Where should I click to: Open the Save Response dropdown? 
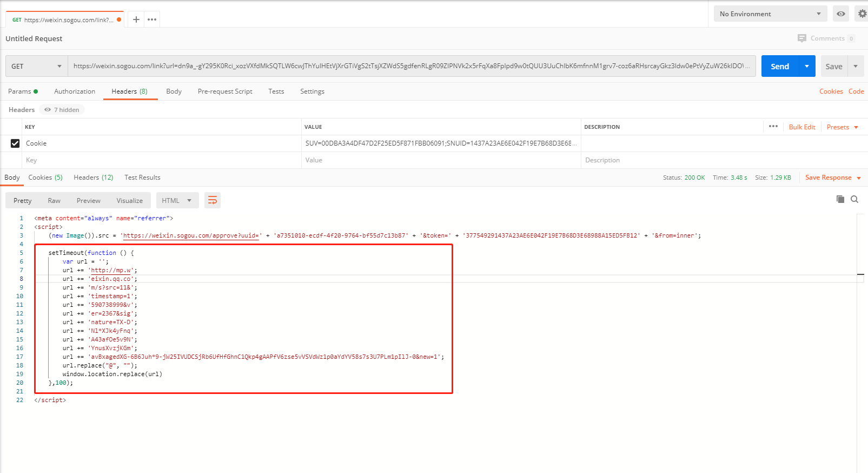click(833, 178)
